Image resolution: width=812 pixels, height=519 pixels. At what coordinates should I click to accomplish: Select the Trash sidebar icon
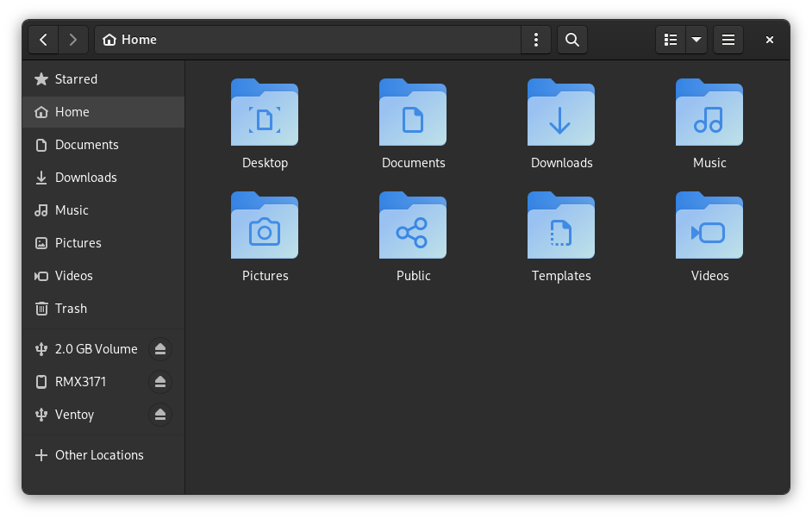(41, 309)
